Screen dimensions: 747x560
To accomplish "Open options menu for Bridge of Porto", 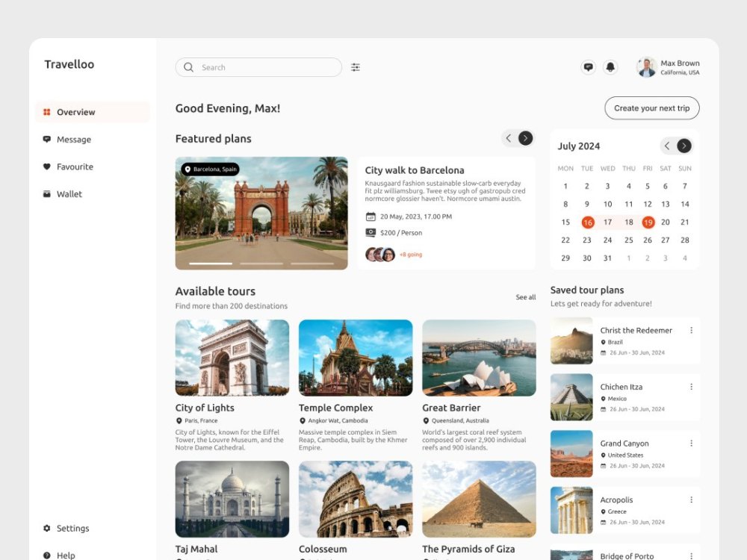I will 691,556.
